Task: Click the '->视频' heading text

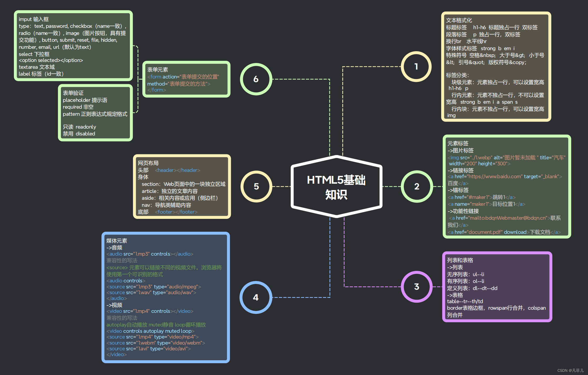Action: click(x=114, y=305)
